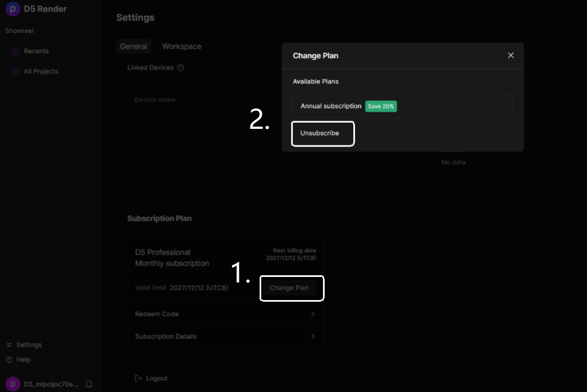This screenshot has height=392, width=587.
Task: Click the Logout button
Action: tap(151, 379)
